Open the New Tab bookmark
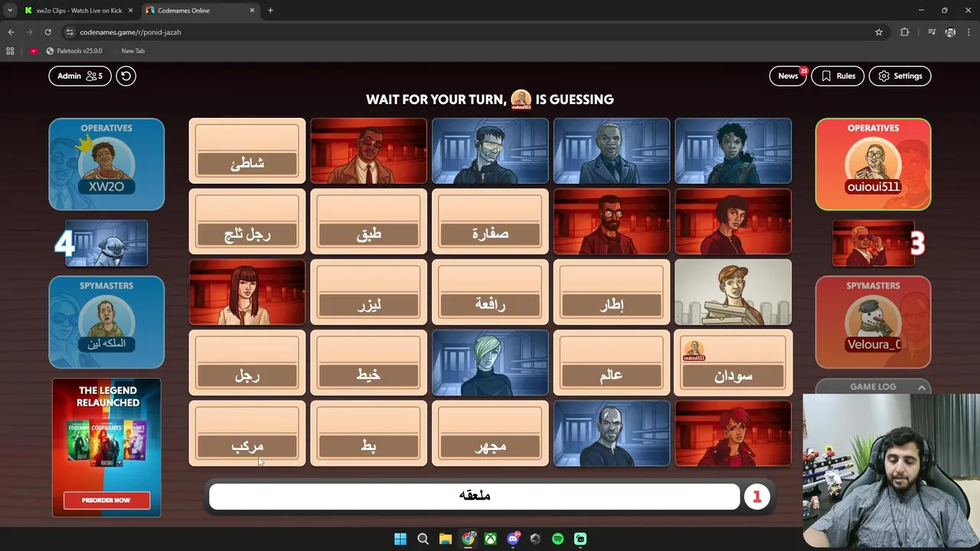Viewport: 980px width, 551px height. [132, 51]
